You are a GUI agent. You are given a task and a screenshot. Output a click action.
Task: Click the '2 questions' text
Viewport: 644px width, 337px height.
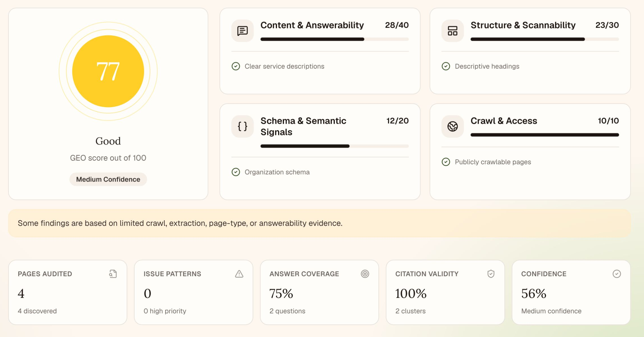pos(287,311)
